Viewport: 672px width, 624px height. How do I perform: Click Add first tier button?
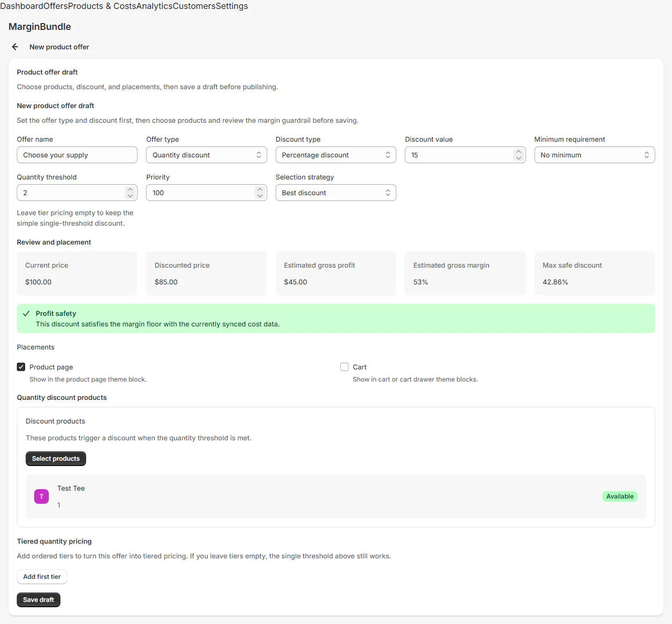pyautogui.click(x=42, y=577)
